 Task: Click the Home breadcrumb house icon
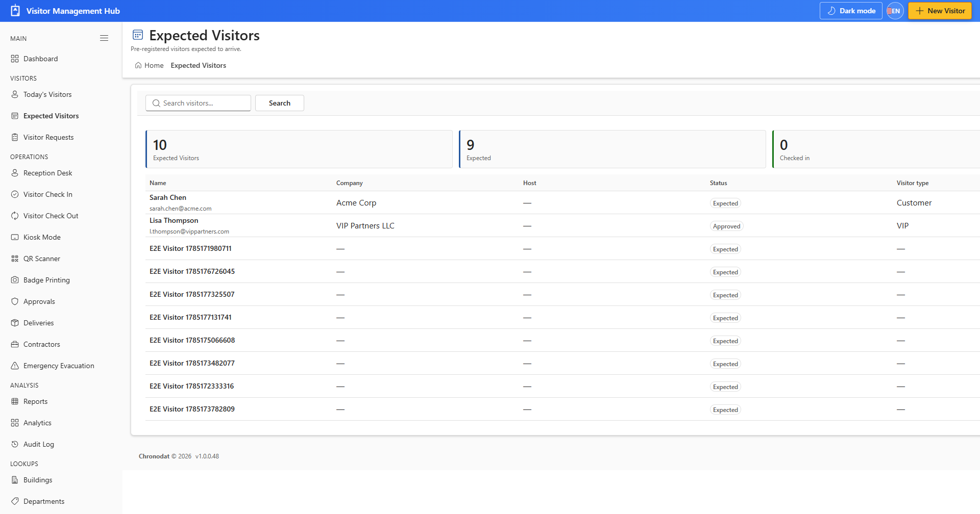coord(138,65)
